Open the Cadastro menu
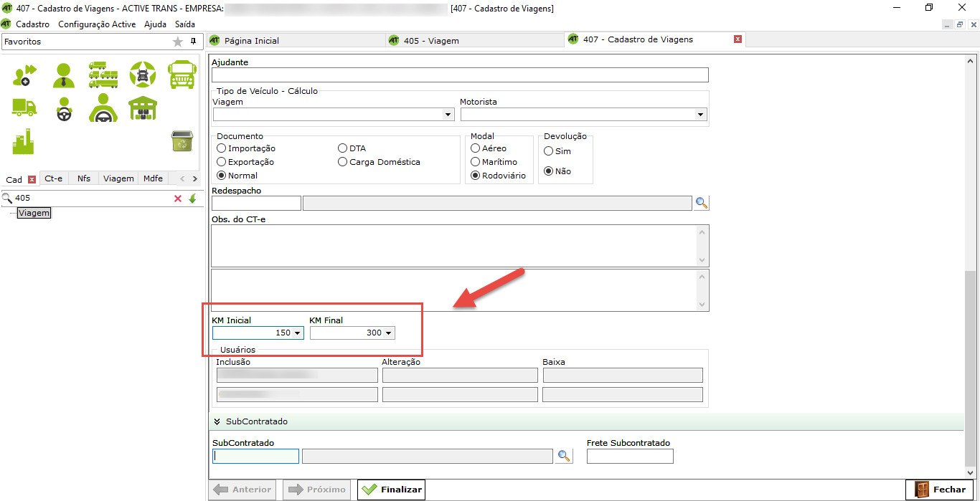 coord(32,24)
